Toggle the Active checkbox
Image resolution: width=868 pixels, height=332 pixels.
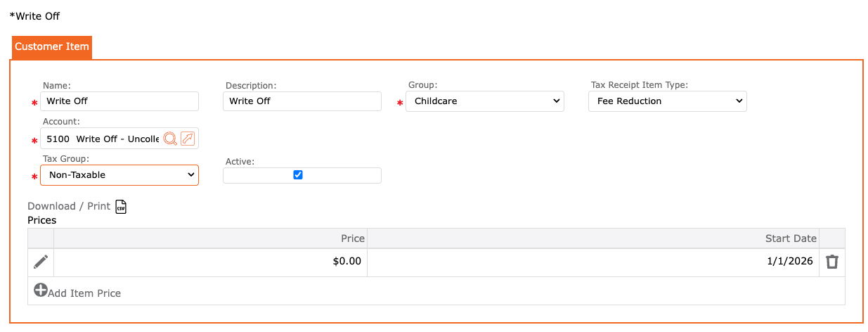298,175
